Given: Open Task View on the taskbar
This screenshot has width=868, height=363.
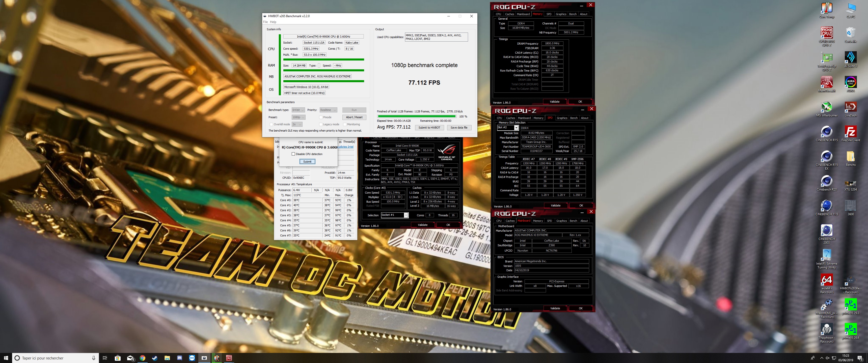Looking at the screenshot, I should (105, 358).
